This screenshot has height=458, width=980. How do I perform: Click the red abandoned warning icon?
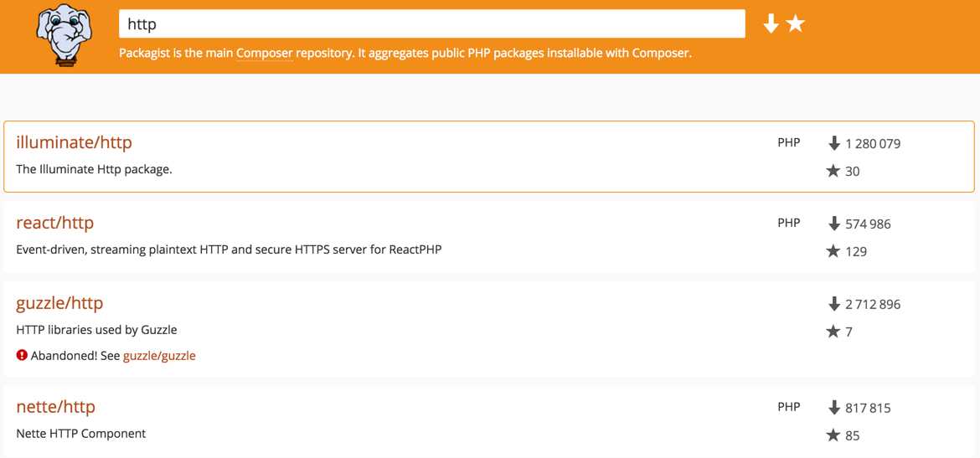pos(22,356)
